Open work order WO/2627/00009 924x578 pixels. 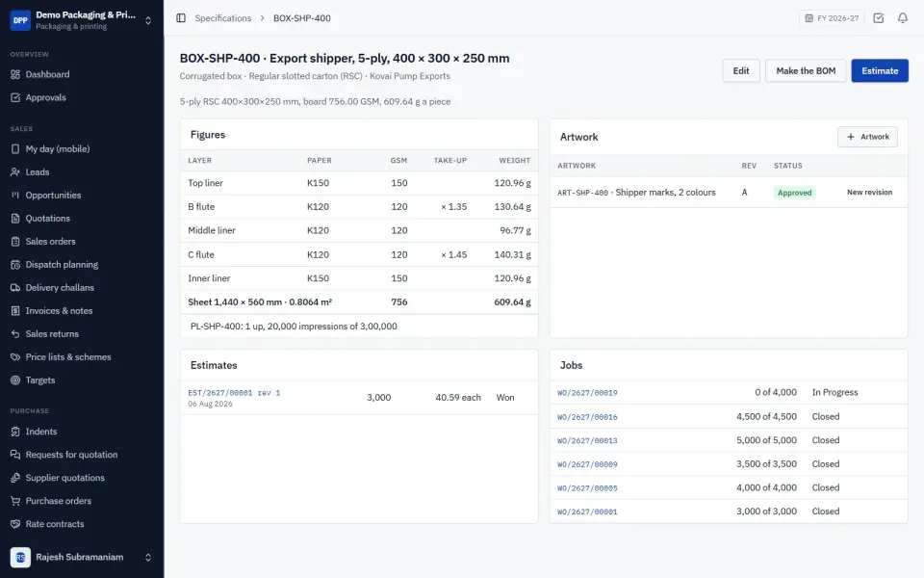coord(587,464)
